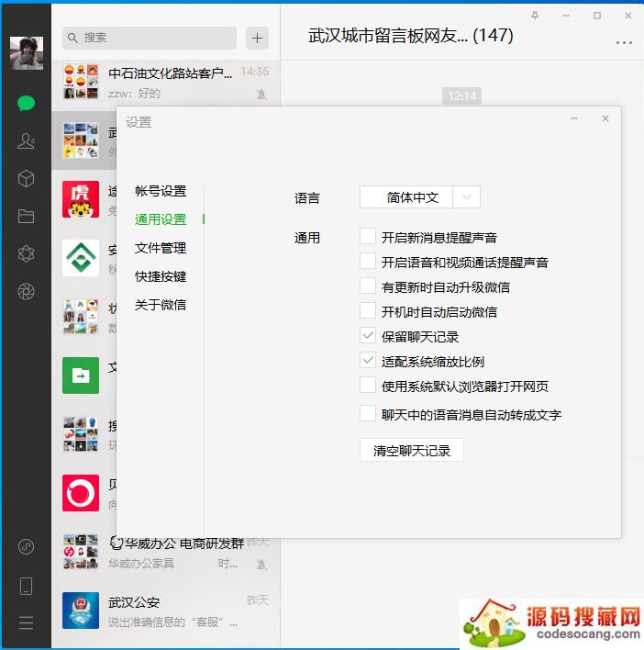Viewport: 644px width, 650px height.
Task: Enable 开启语音和视频通话提醒声音 checkbox
Action: pos(368,261)
